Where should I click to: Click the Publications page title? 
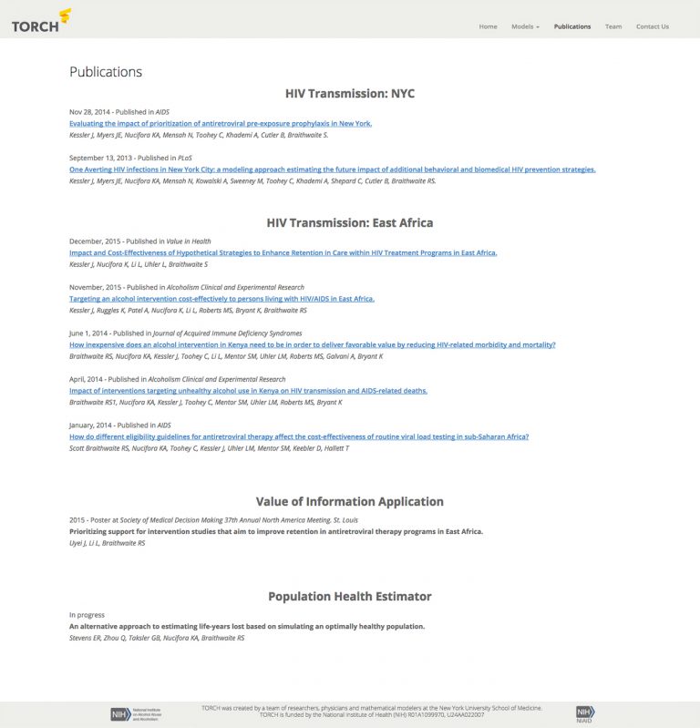point(106,71)
